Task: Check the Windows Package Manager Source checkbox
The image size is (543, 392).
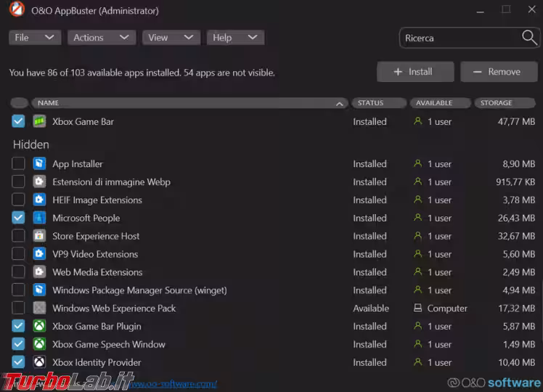Action: [18, 290]
